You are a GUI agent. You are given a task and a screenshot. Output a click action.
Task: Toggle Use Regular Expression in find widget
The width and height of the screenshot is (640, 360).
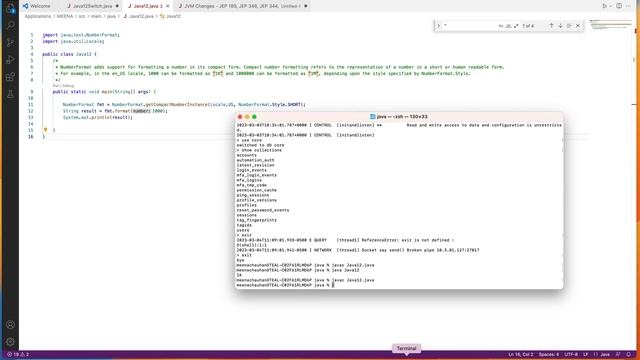coord(516,26)
